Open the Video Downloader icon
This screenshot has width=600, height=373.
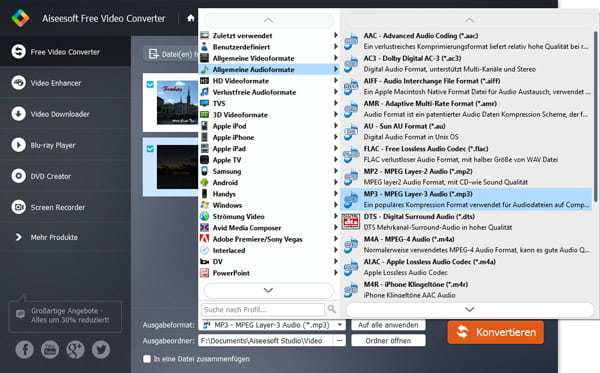[x=18, y=114]
